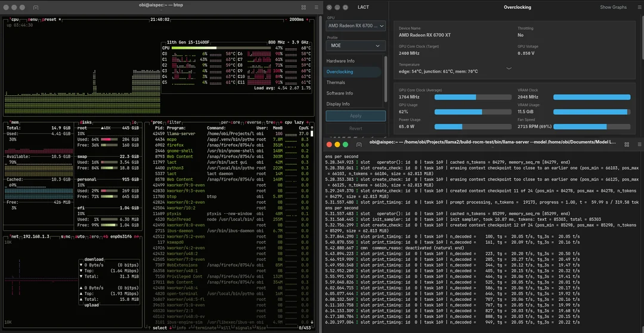Open Thermals section in LACT
The height and width of the screenshot is (333, 644).
(336, 82)
